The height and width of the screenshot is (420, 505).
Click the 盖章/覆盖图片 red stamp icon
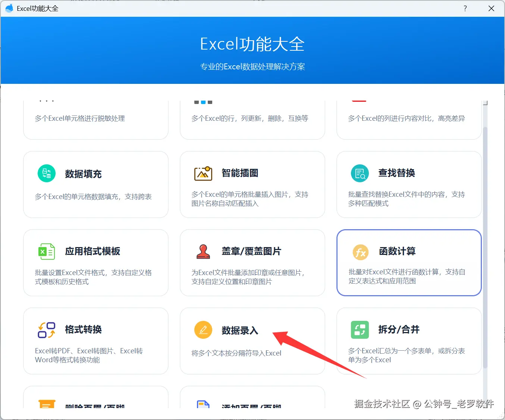coord(203,252)
